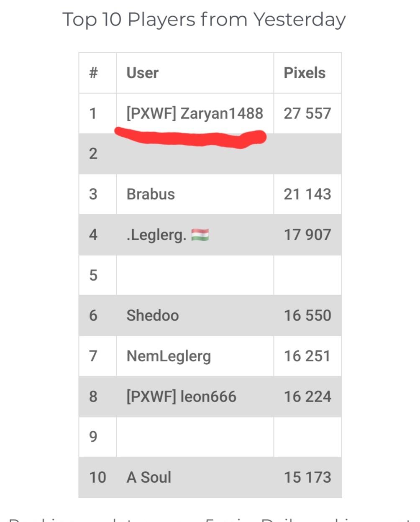
Task: Open the A Soul player entry
Action: pyautogui.click(x=149, y=477)
